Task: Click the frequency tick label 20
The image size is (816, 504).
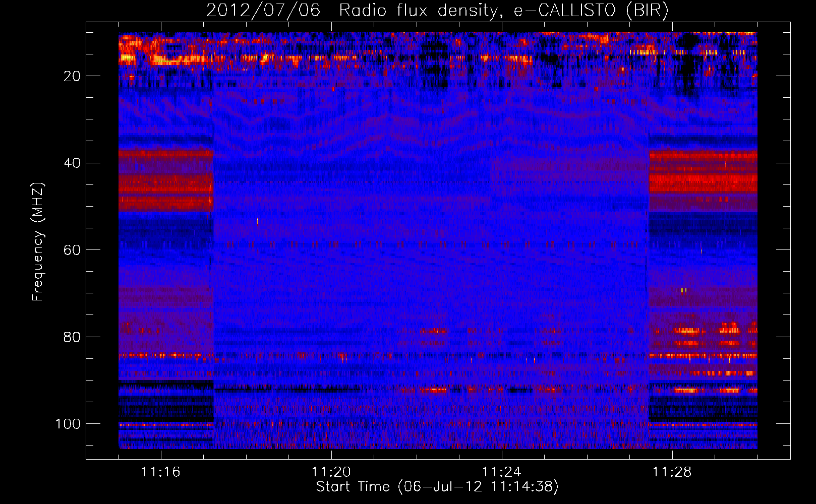Action: (x=73, y=76)
